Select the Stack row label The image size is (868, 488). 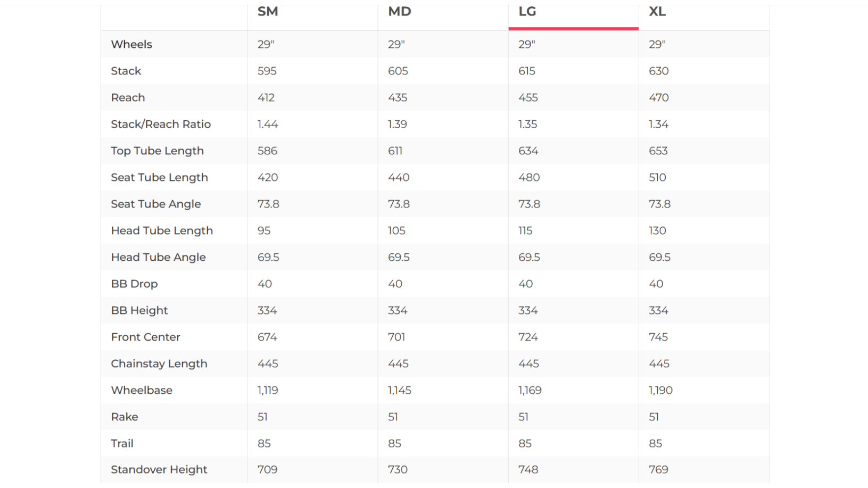pyautogui.click(x=126, y=71)
